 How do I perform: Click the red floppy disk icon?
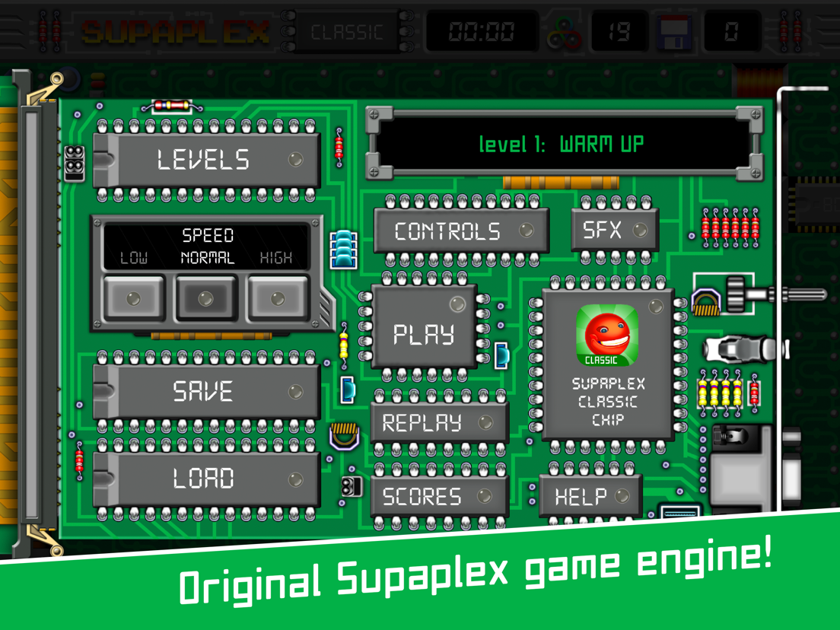675,33
